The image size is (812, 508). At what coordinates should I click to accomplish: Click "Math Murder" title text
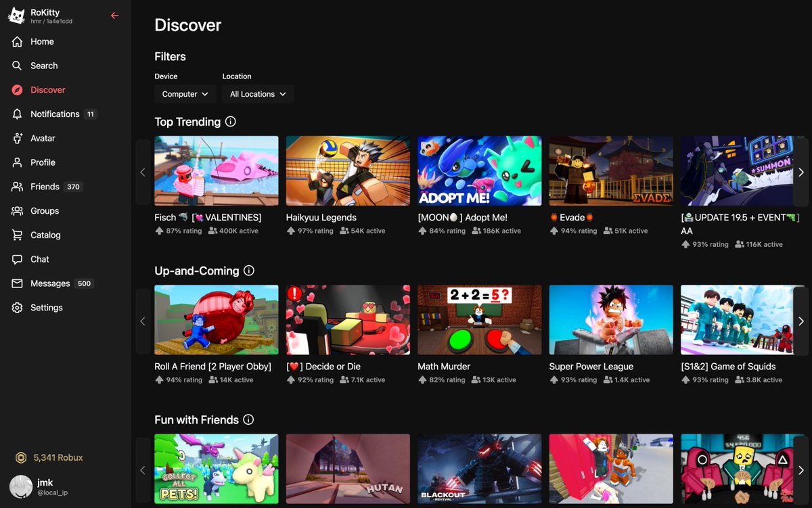[444, 367]
